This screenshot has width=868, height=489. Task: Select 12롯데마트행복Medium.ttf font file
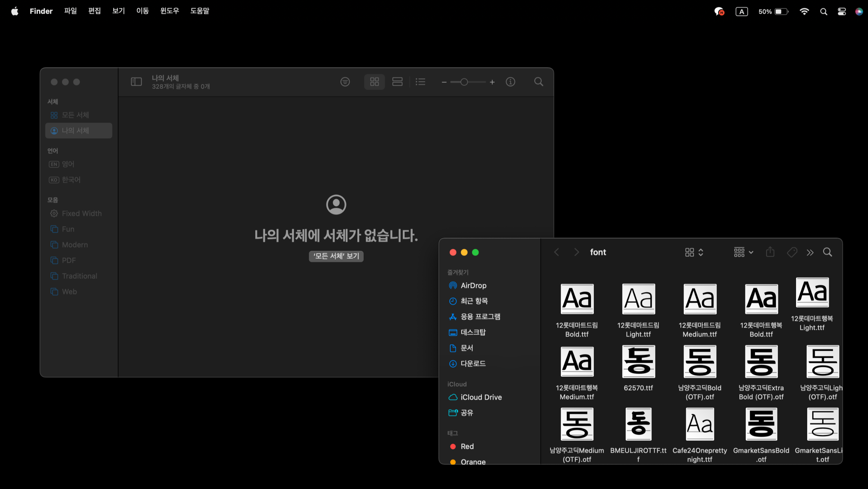click(577, 361)
